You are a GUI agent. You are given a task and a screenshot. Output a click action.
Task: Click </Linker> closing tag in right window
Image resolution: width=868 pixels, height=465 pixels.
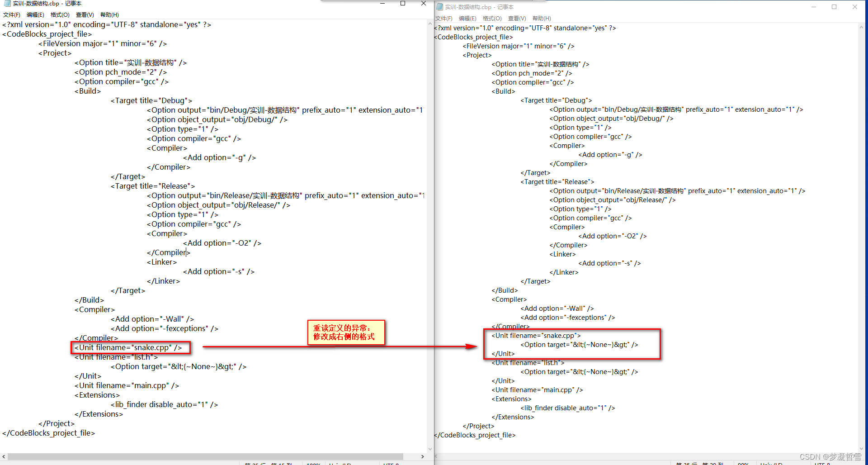pyautogui.click(x=564, y=272)
